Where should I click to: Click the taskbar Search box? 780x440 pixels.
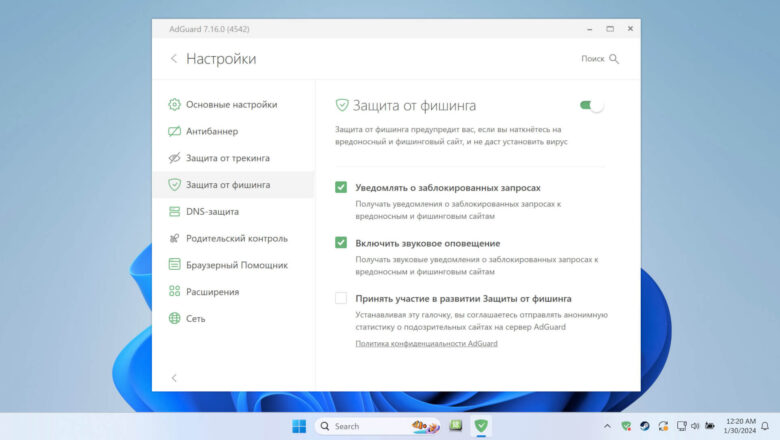pyautogui.click(x=378, y=426)
